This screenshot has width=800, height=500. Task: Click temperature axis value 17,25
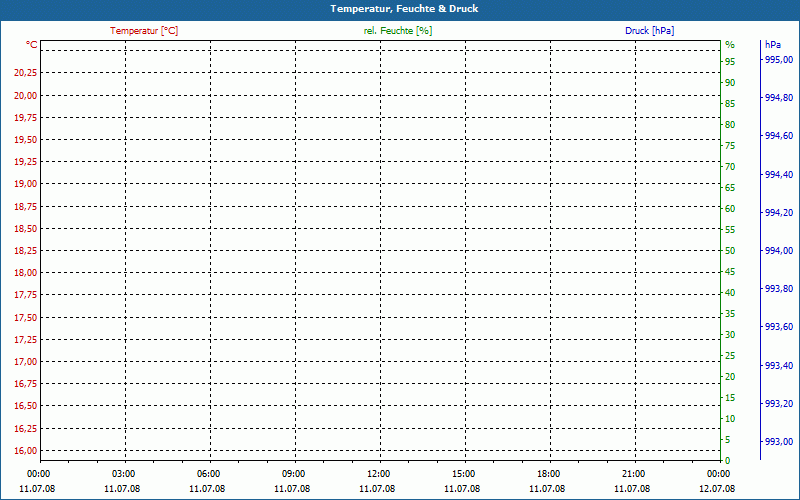click(26, 339)
